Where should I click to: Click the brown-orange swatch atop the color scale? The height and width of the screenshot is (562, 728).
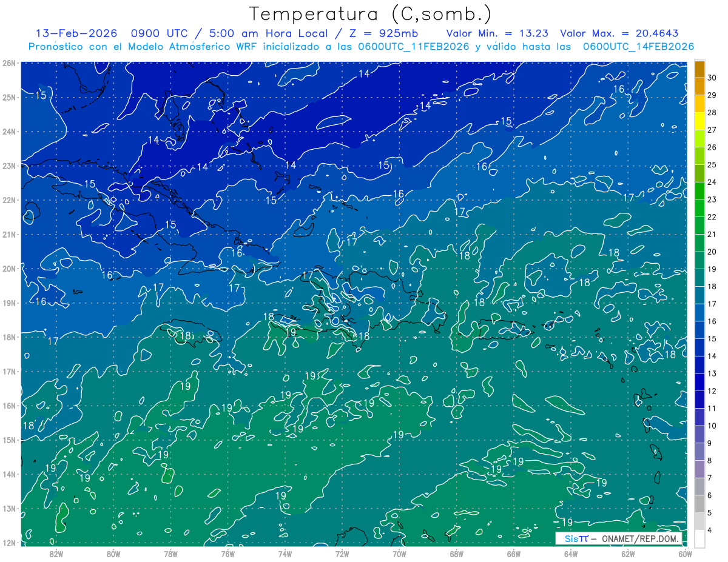(x=699, y=69)
